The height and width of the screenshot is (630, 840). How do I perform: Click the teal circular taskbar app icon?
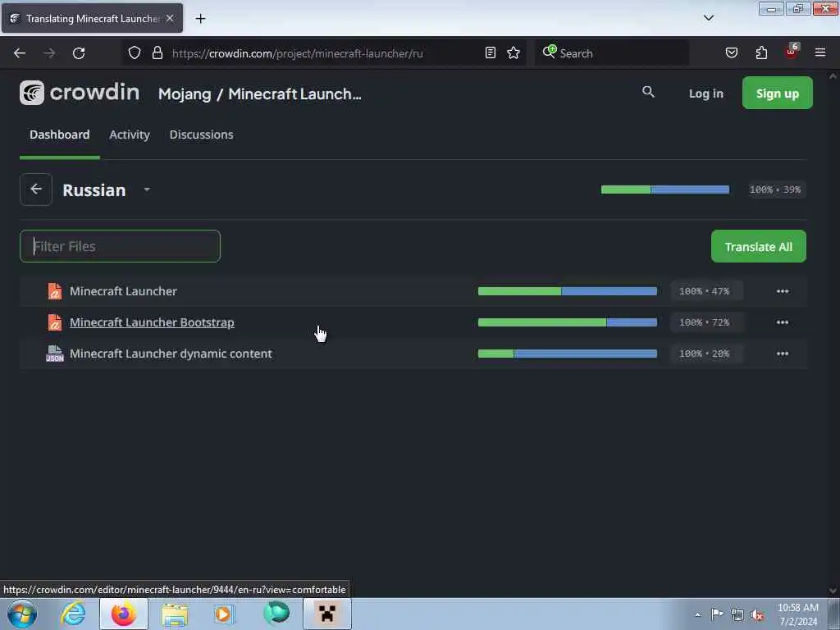[x=276, y=614]
